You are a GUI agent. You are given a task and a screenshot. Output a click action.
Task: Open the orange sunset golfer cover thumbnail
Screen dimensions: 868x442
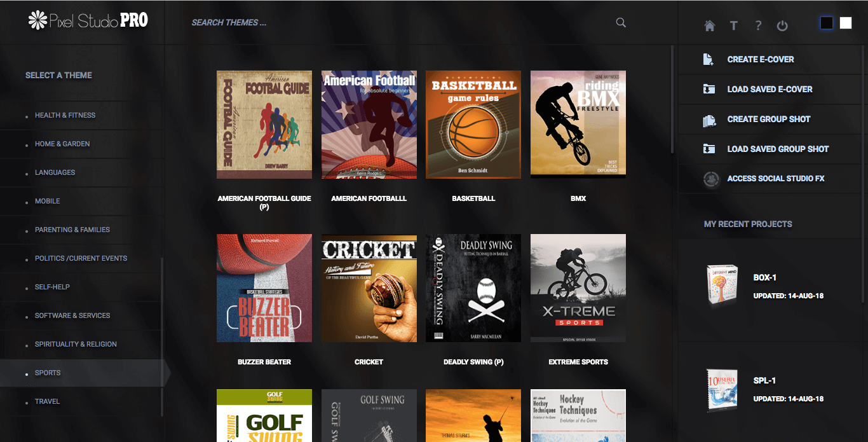(473, 415)
